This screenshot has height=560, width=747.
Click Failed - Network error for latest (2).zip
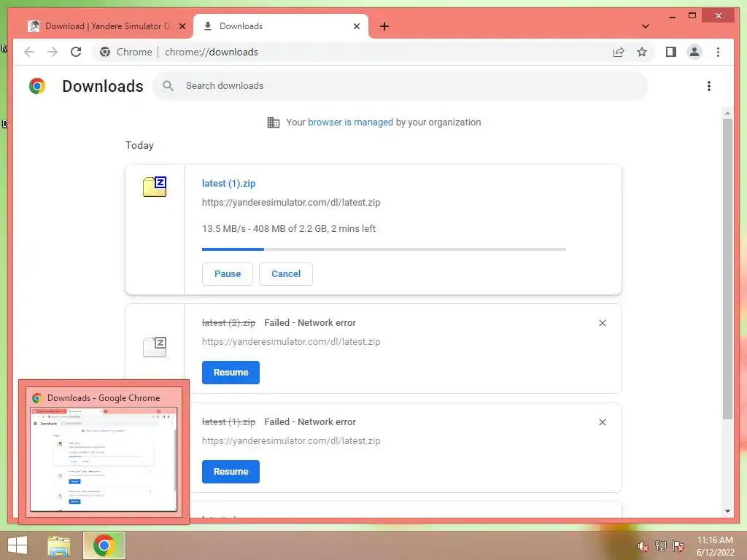point(310,323)
